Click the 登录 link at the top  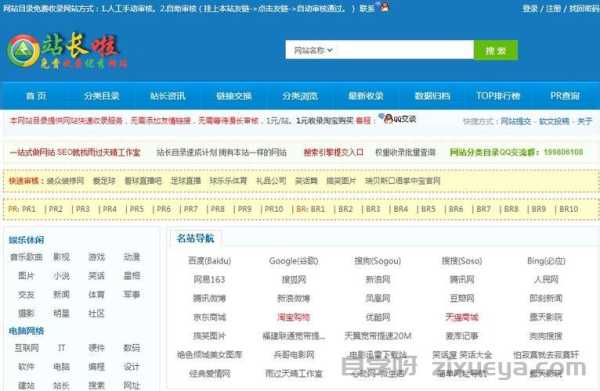coord(530,8)
